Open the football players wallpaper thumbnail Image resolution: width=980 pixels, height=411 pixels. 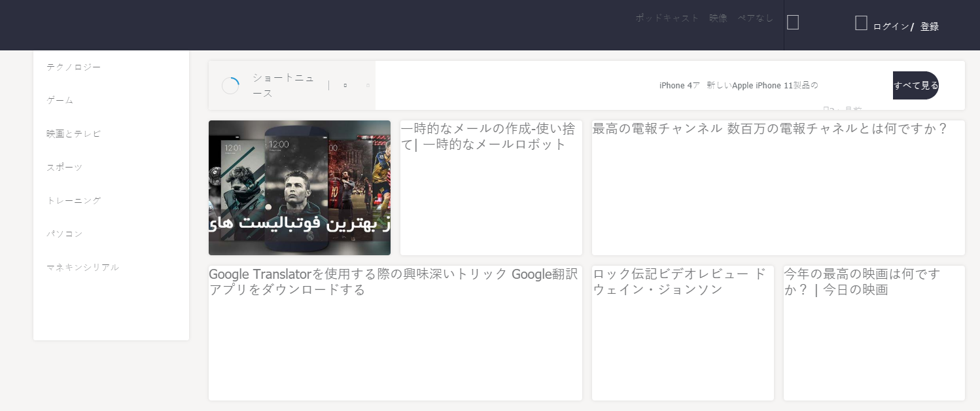point(300,188)
